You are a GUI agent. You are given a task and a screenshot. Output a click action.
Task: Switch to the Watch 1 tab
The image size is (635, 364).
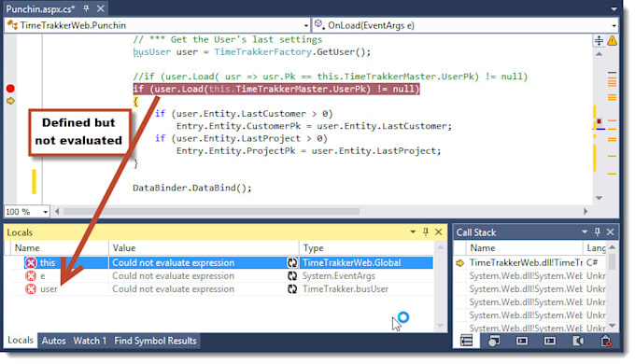[90, 341]
